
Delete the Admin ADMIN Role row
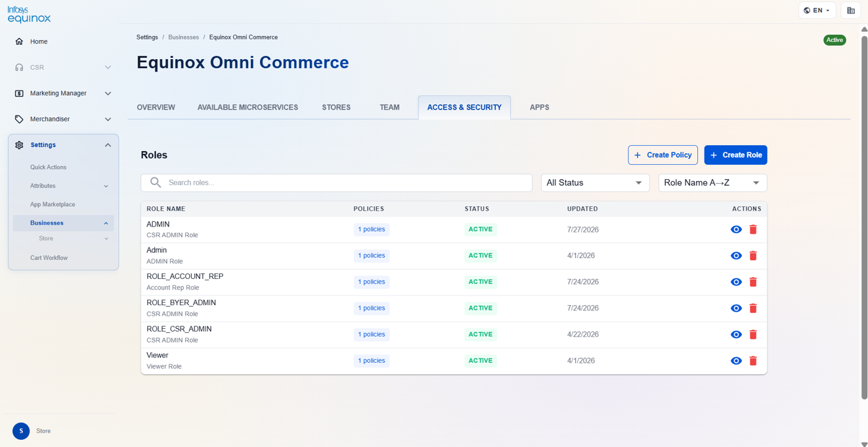(x=753, y=256)
